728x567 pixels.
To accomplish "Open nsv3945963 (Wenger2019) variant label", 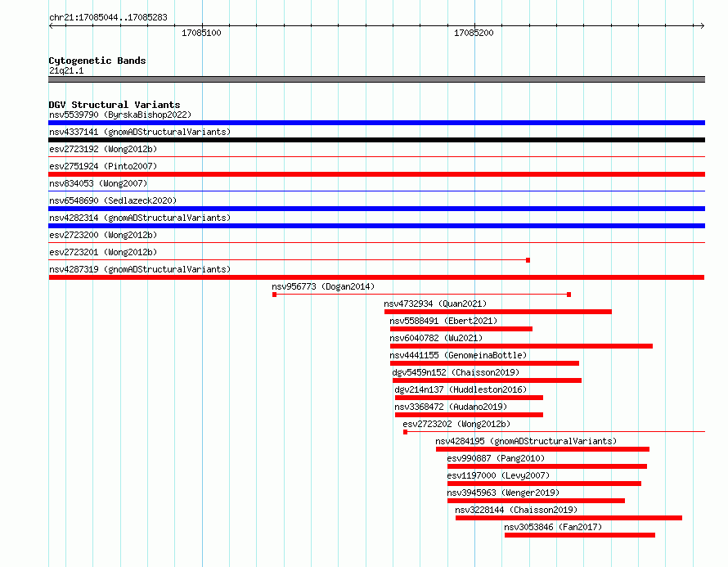I will pos(503,493).
